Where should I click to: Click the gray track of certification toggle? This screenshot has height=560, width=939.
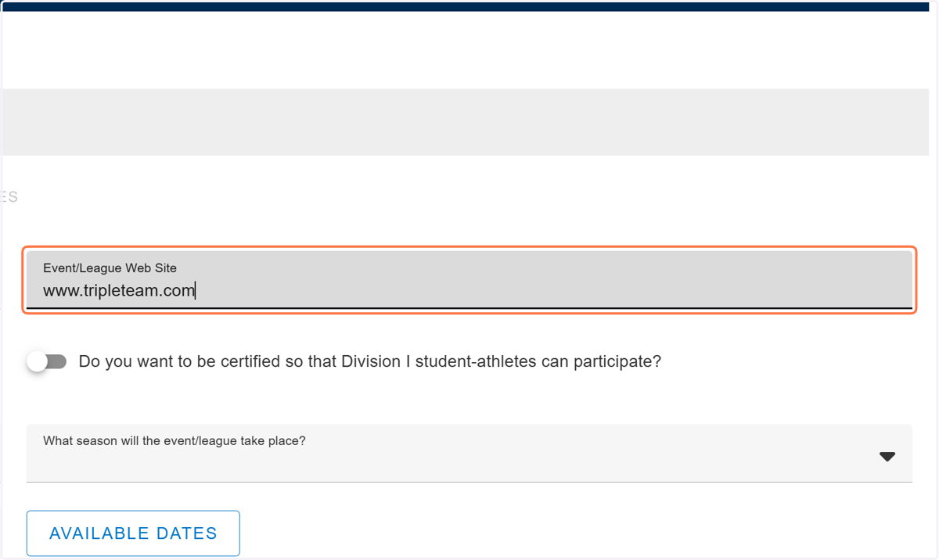(x=56, y=361)
